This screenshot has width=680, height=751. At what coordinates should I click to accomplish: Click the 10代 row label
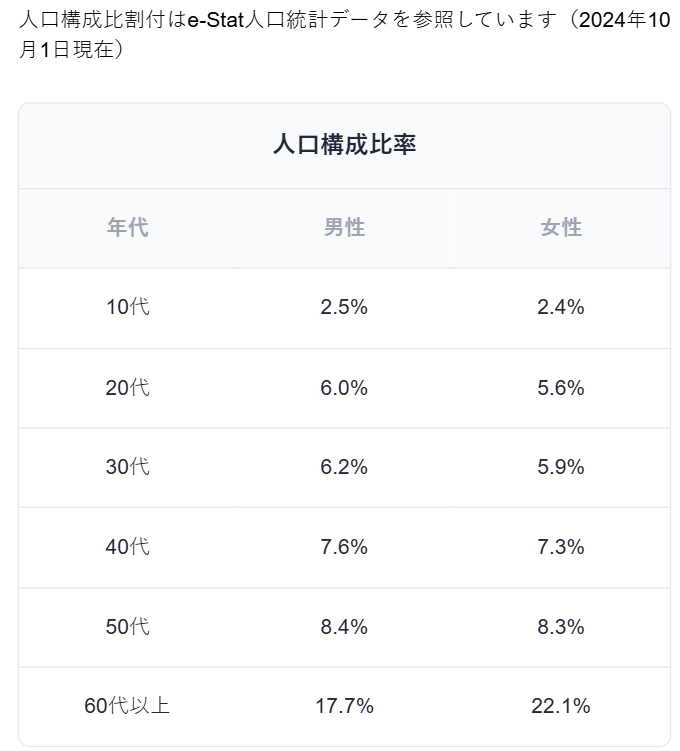click(127, 307)
